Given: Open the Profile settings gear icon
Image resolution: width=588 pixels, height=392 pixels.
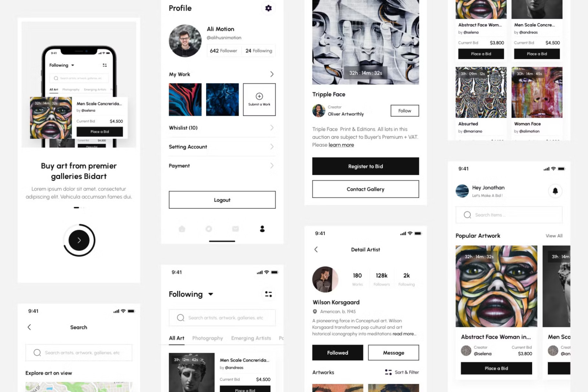Looking at the screenshot, I should point(268,8).
